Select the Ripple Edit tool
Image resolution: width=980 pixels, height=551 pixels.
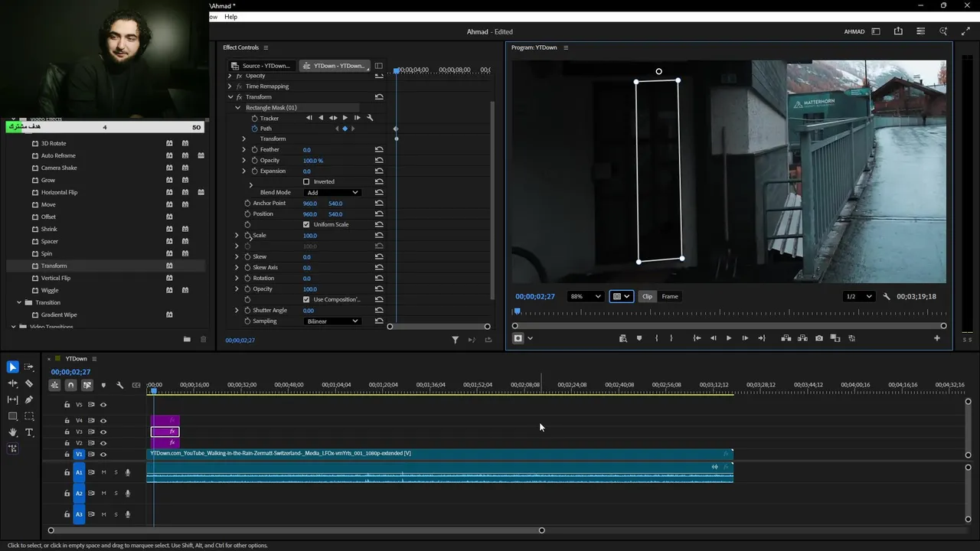point(12,383)
